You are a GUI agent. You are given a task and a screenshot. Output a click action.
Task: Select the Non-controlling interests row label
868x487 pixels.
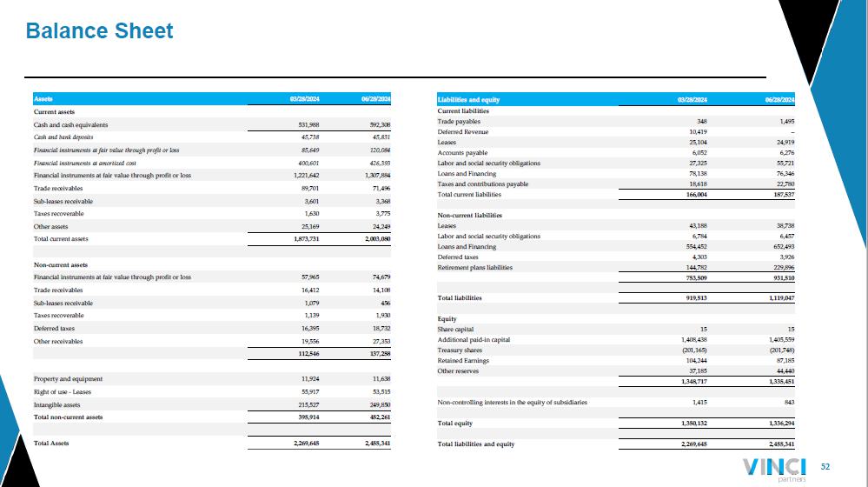coord(512,403)
